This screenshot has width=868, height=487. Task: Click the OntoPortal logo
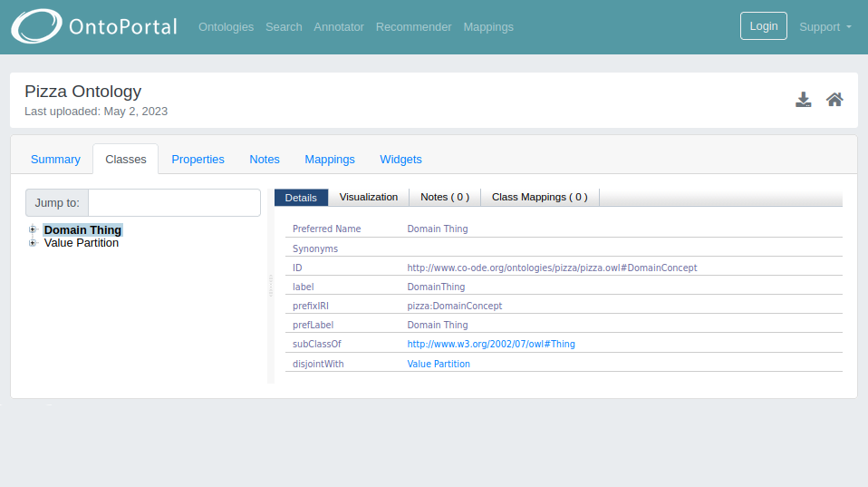[x=94, y=26]
